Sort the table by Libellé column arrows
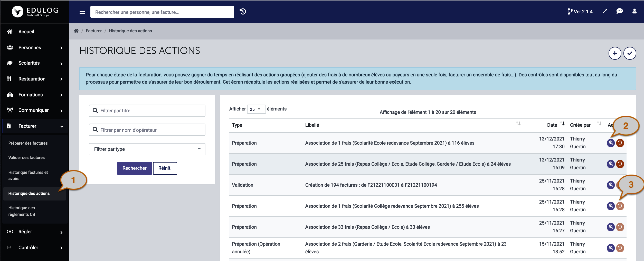The height and width of the screenshot is (261, 644). tap(518, 124)
